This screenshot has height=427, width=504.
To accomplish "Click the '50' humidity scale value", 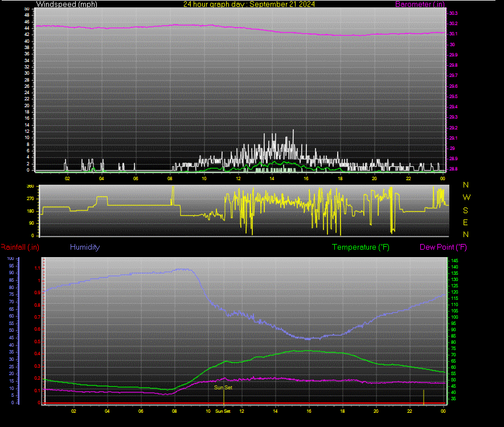I will click(x=11, y=331).
